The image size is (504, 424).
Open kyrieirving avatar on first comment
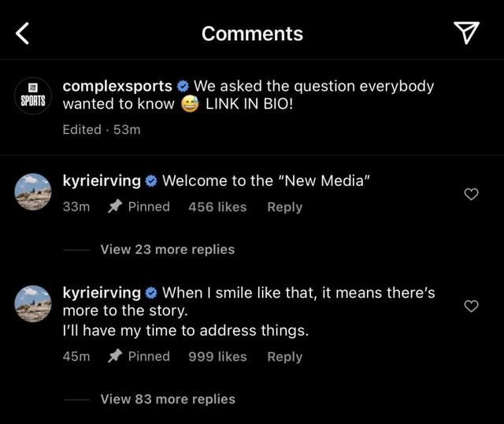(x=34, y=192)
